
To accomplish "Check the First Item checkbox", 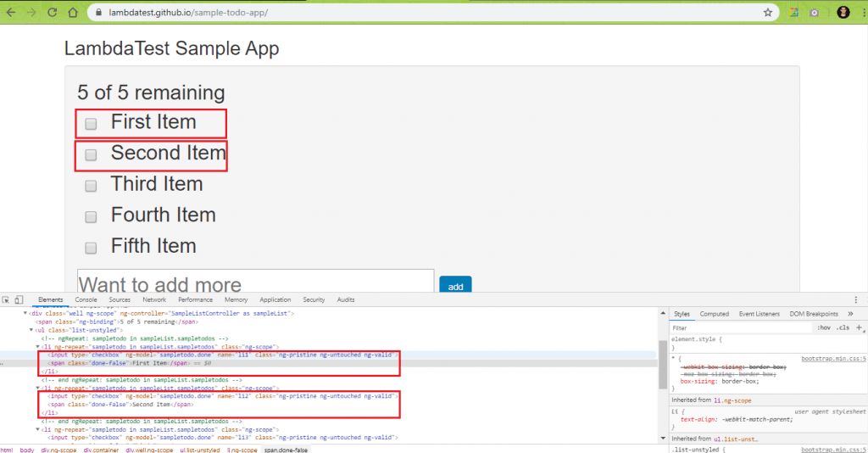I will (91, 124).
